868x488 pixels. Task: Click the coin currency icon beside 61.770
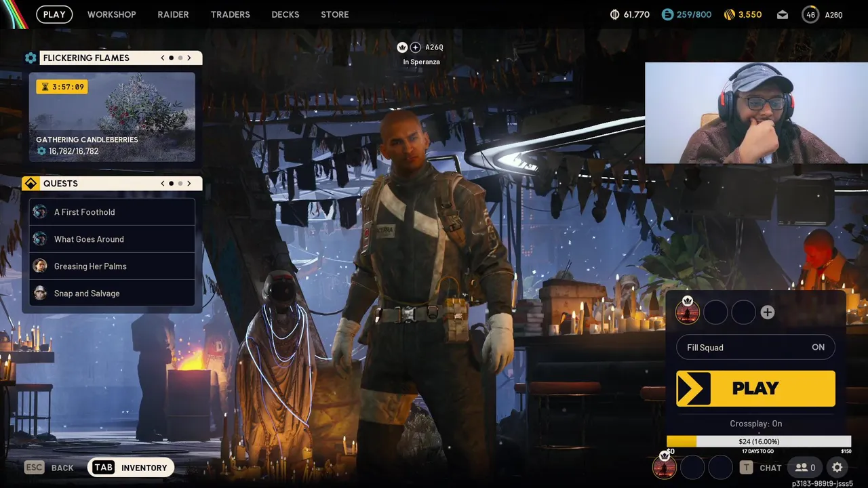(x=615, y=14)
